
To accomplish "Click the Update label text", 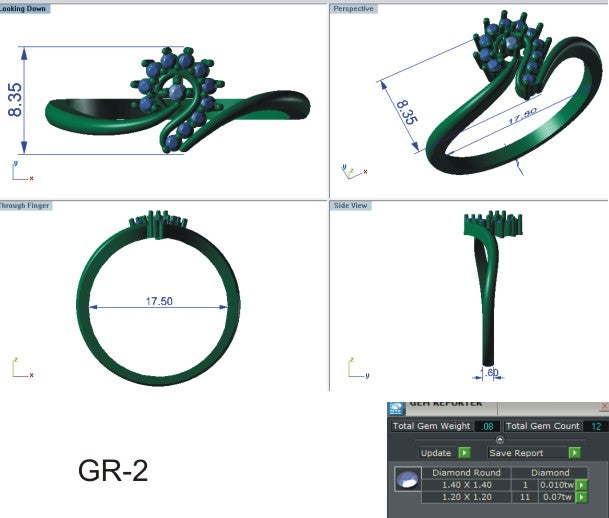I will pyautogui.click(x=436, y=453).
